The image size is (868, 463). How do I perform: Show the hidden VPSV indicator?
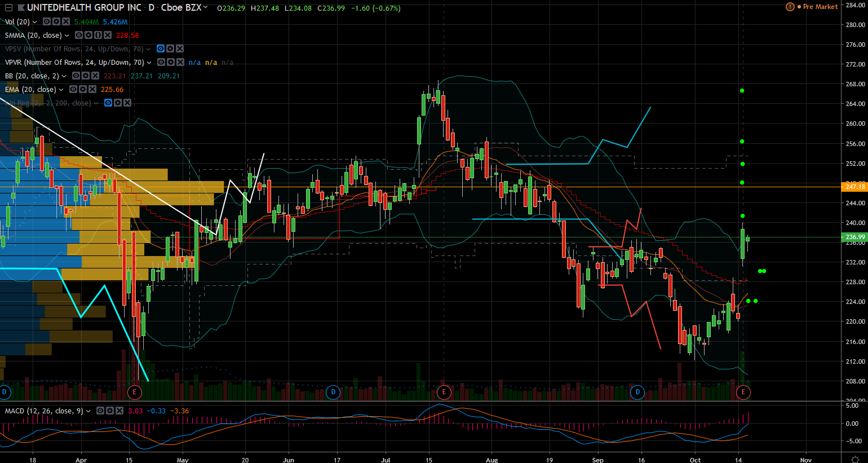pos(161,48)
